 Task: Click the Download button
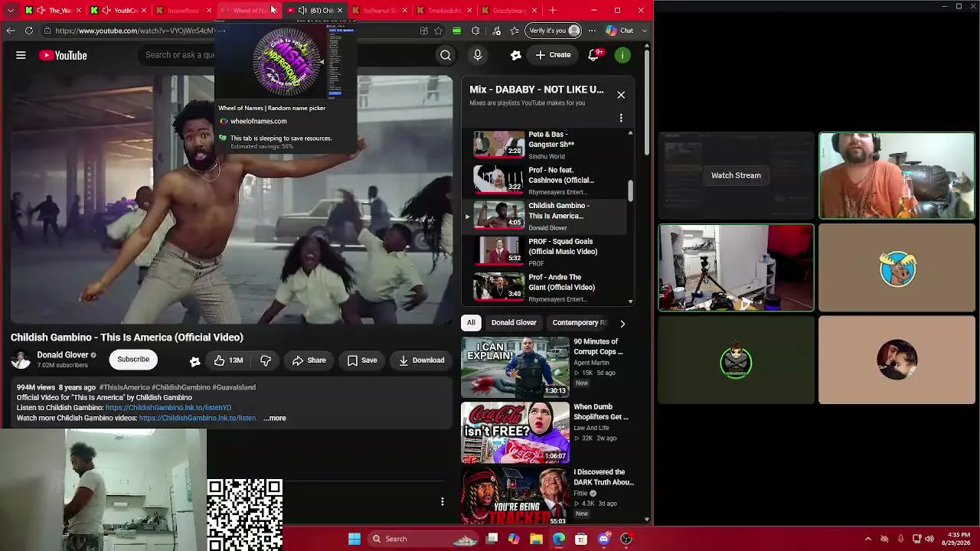coord(421,360)
